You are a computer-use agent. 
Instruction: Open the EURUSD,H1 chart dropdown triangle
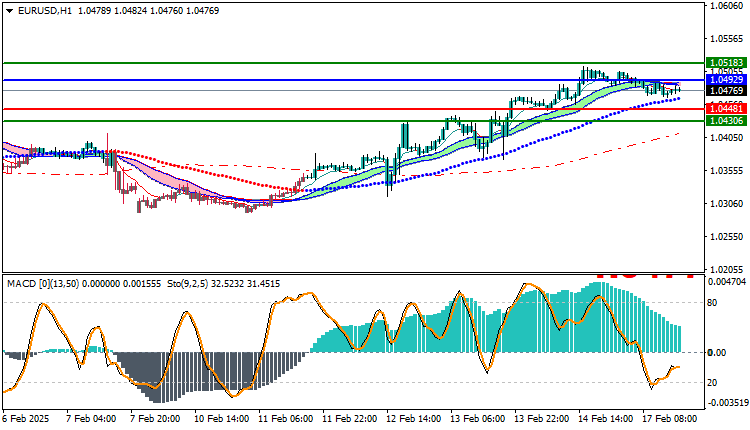click(9, 11)
